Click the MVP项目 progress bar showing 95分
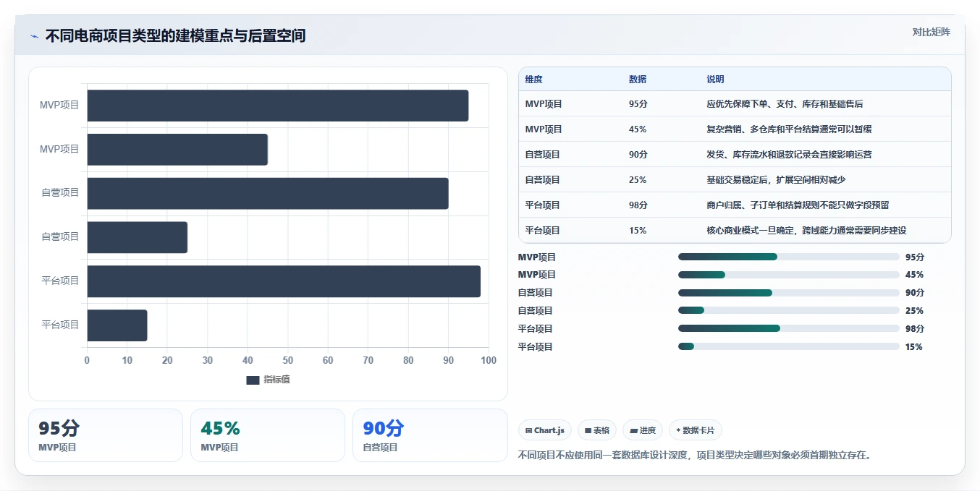This screenshot has height=491, width=980. pyautogui.click(x=788, y=257)
